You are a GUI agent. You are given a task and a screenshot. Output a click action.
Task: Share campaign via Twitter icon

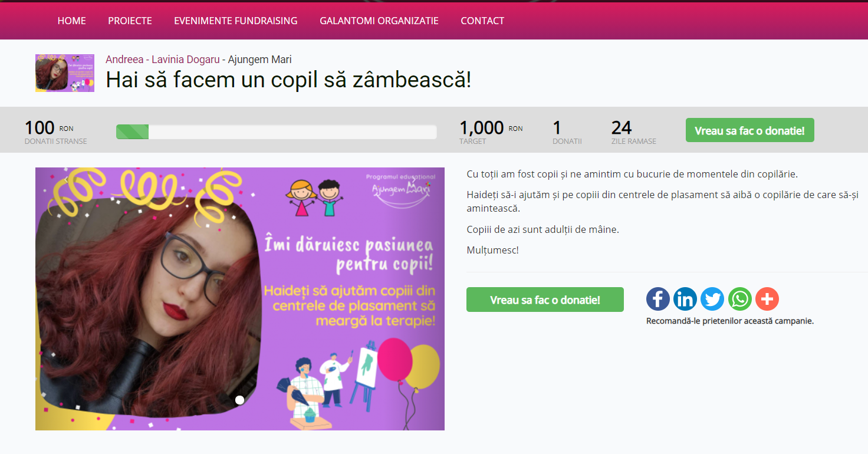(712, 299)
